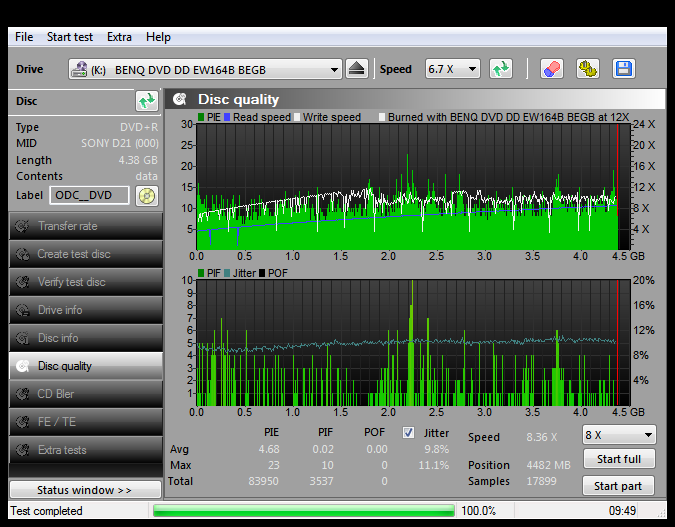The width and height of the screenshot is (675, 527).
Task: Click the Disc info icon
Action: pyautogui.click(x=22, y=338)
